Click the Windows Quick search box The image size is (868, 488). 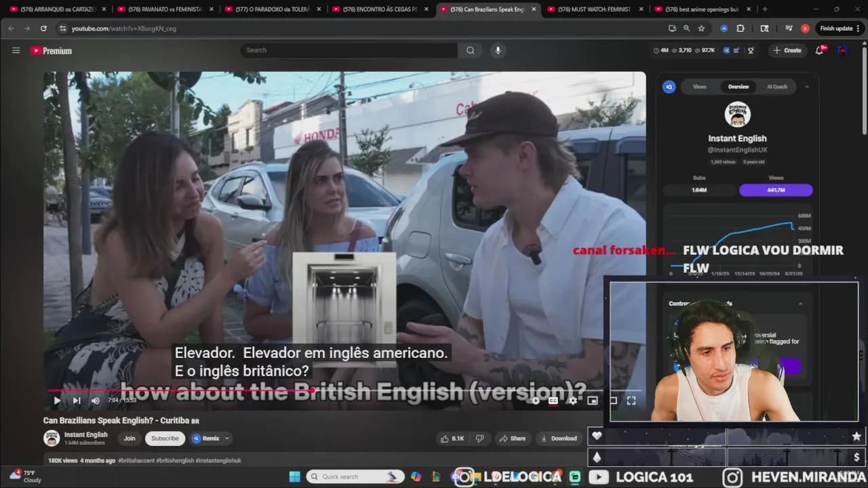(x=354, y=476)
